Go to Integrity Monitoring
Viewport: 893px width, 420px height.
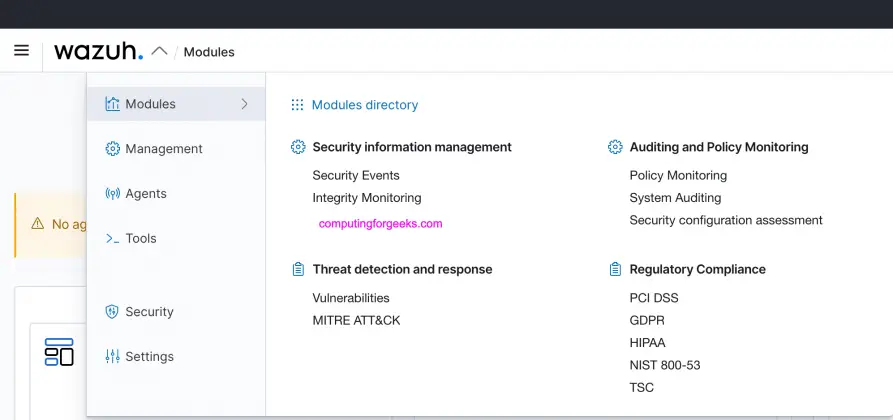point(367,198)
